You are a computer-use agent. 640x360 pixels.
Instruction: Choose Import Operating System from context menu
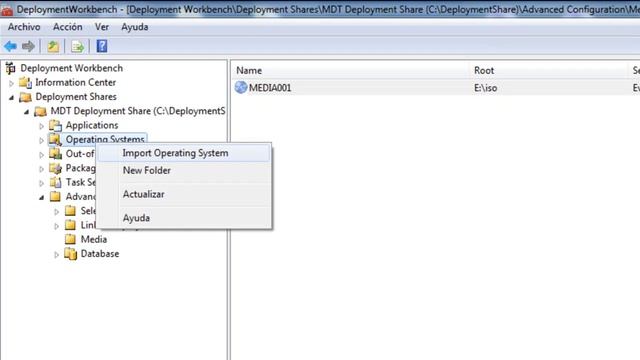tap(184, 153)
